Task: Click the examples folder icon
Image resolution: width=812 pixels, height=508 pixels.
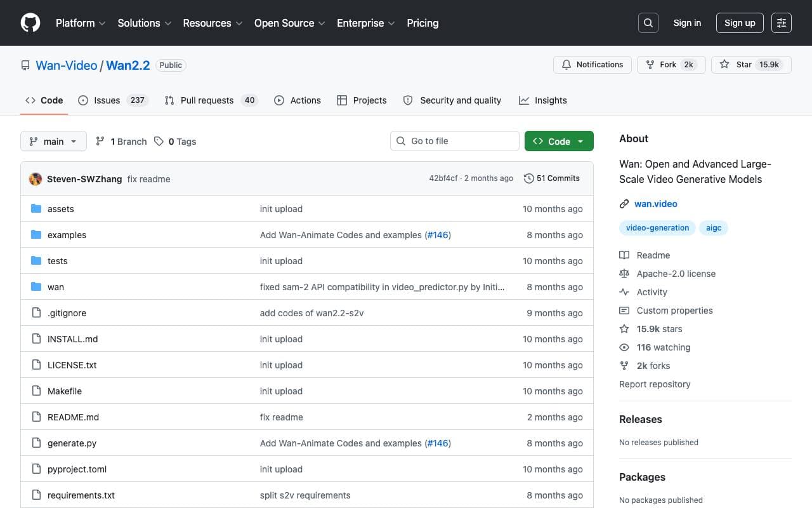Action: [36, 235]
